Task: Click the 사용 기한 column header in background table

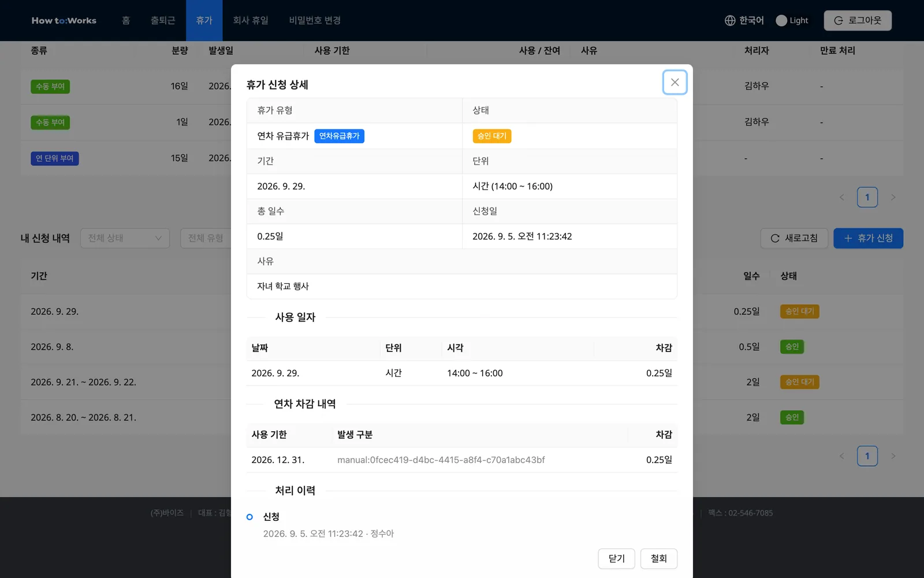Action: (332, 51)
